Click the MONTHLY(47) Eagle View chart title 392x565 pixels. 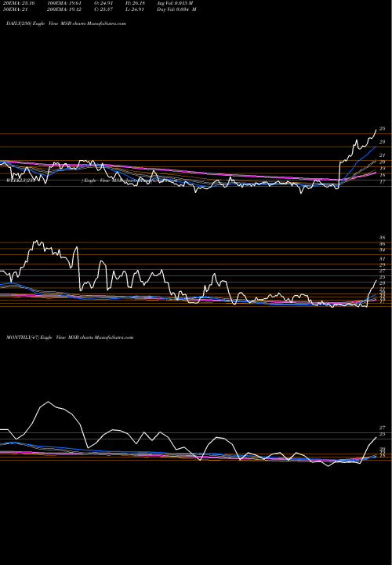click(70, 337)
